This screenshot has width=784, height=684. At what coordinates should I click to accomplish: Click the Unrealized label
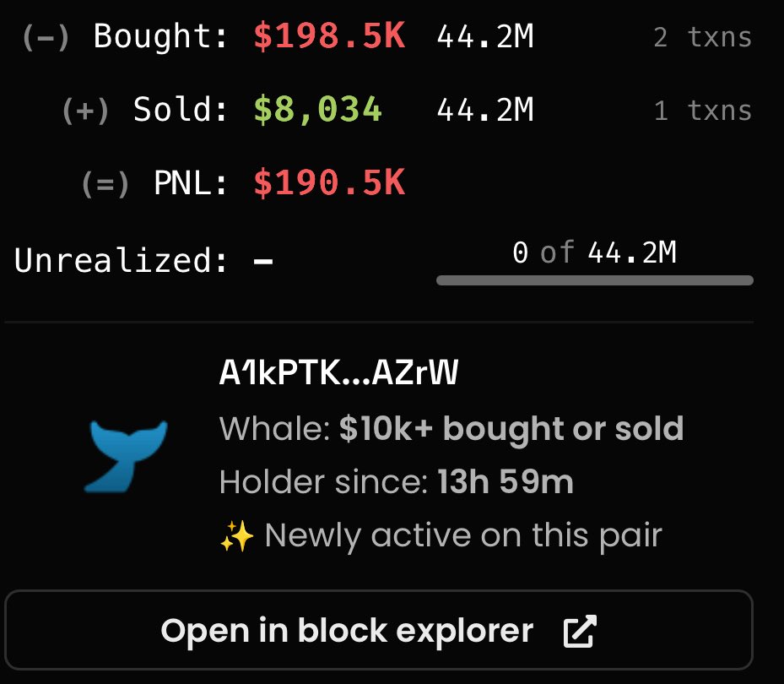click(121, 260)
